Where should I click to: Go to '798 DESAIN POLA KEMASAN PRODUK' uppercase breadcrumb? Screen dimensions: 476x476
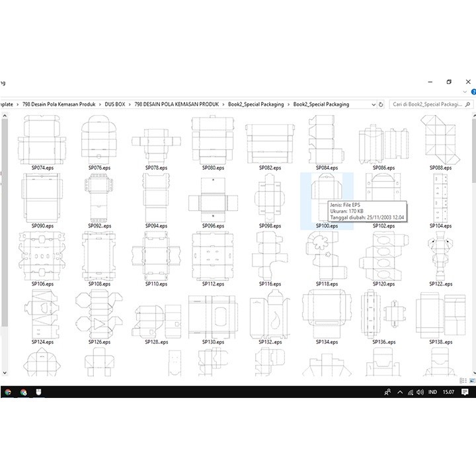point(177,104)
